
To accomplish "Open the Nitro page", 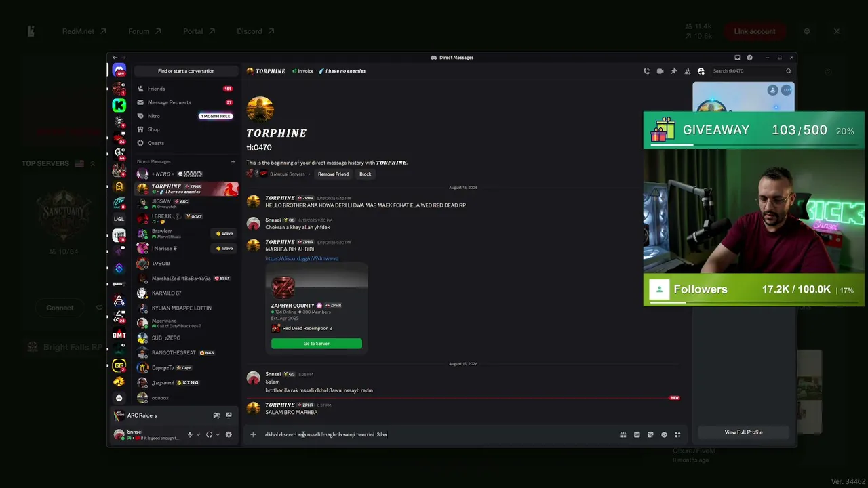I will point(186,116).
